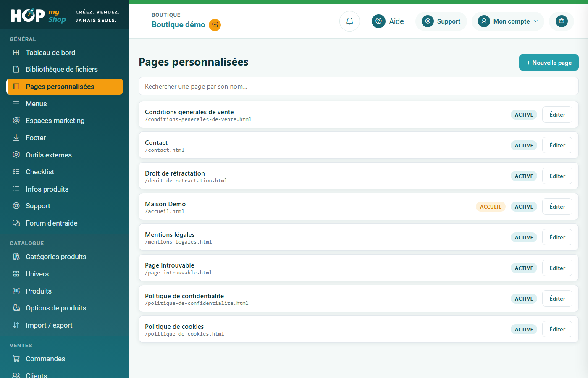Click the Boutique démo store name
Viewport: 588px width, 378px height.
tap(178, 25)
